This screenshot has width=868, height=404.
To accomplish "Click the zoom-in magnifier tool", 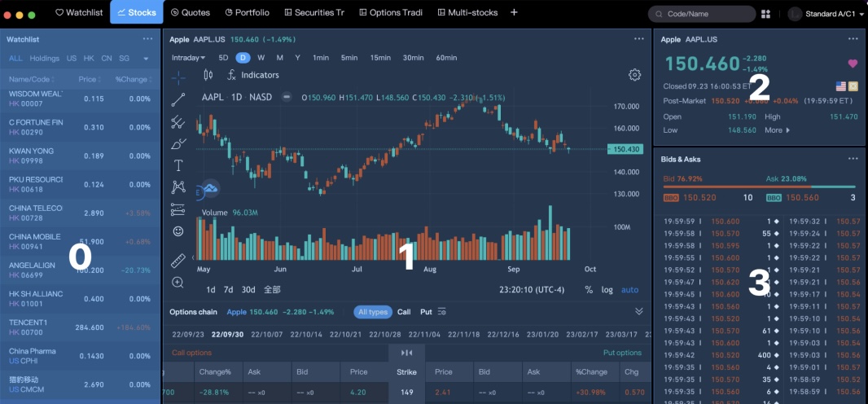I will 178,283.
